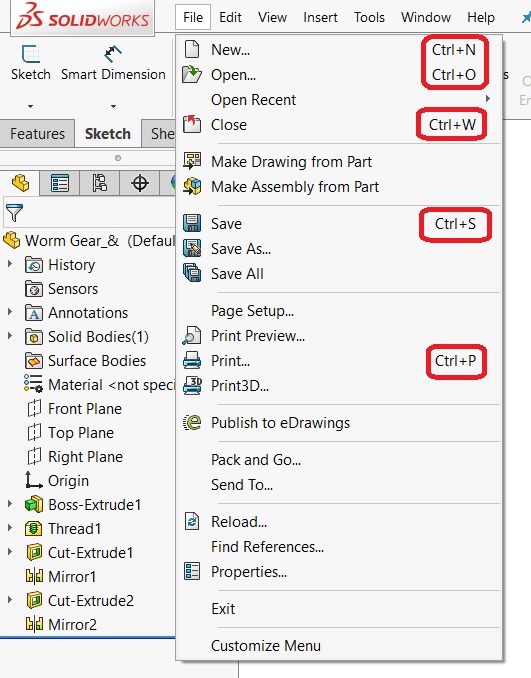Open the ConfigurationManager tab icon

99,183
